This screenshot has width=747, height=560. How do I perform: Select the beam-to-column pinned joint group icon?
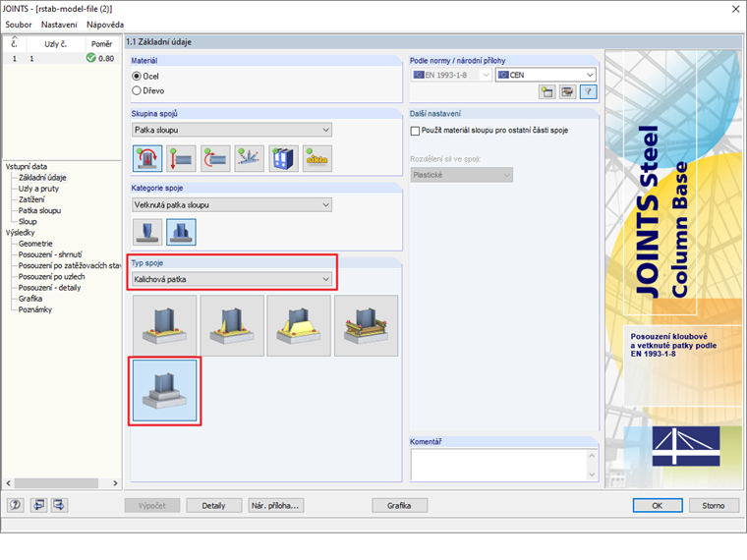[181, 158]
